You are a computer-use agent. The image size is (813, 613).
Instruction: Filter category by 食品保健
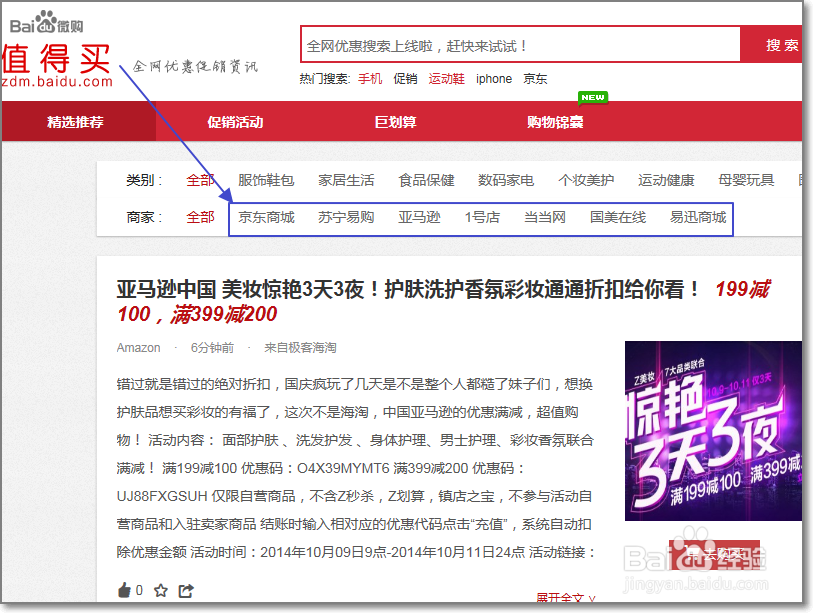tap(426, 180)
